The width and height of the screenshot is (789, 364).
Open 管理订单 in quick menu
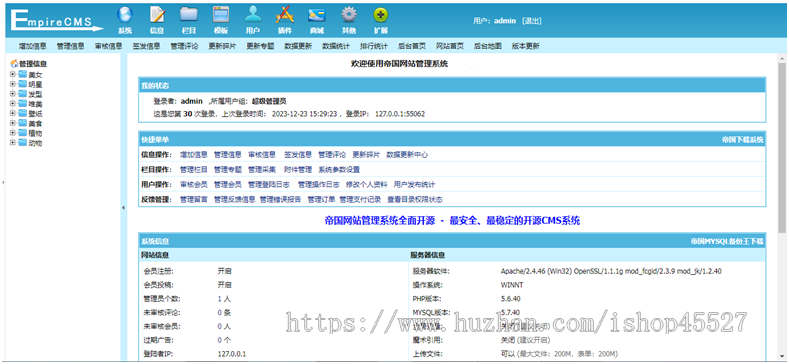pyautogui.click(x=321, y=199)
